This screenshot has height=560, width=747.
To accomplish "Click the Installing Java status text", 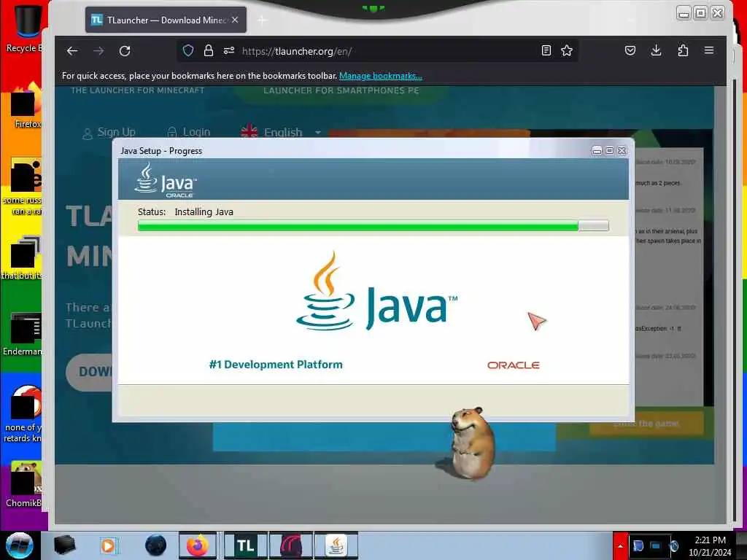I will tap(204, 212).
